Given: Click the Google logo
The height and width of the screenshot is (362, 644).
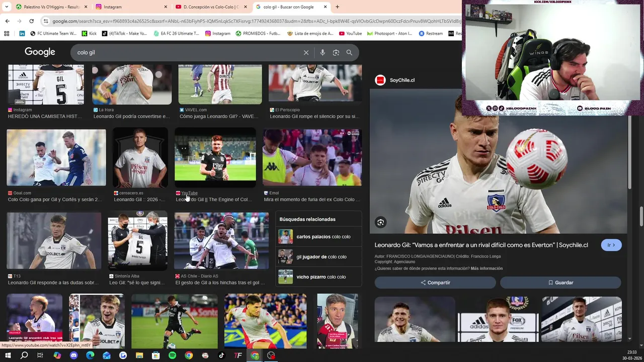Looking at the screenshot, I should point(40,52).
